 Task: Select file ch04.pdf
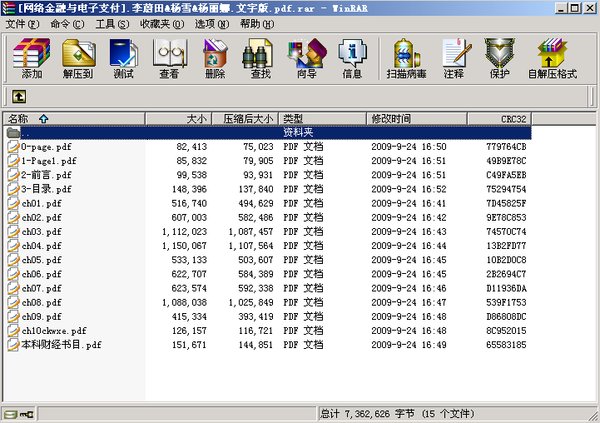41,246
